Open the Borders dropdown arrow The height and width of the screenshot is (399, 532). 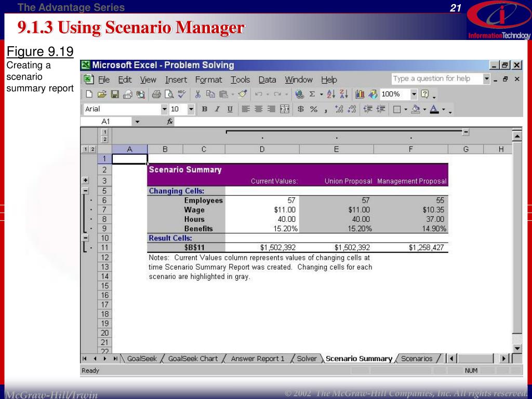(406, 110)
